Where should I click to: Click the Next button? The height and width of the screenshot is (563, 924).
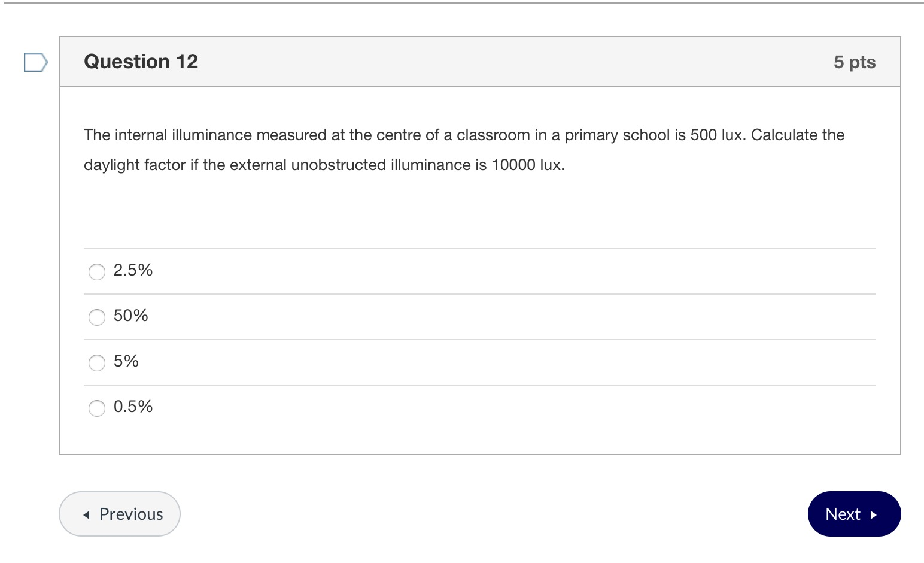coord(854,514)
